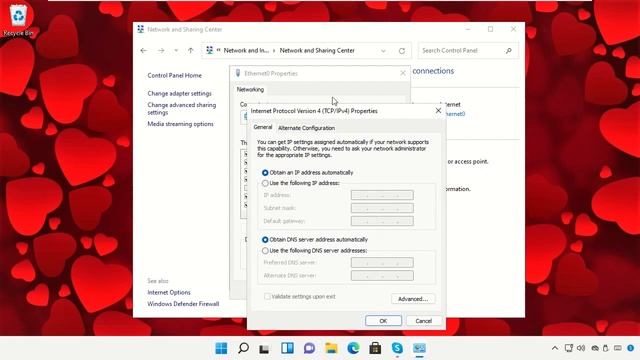Go back in Control Panel navigation

(x=144, y=51)
